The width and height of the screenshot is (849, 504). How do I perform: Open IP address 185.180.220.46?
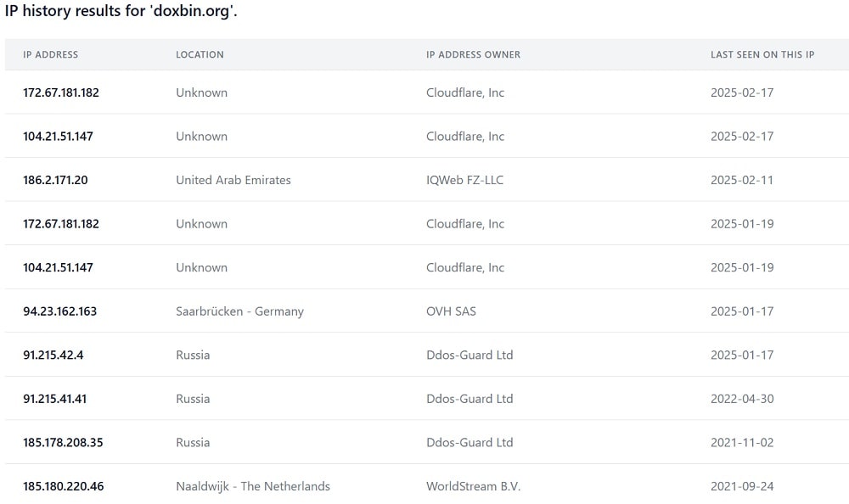(64, 487)
